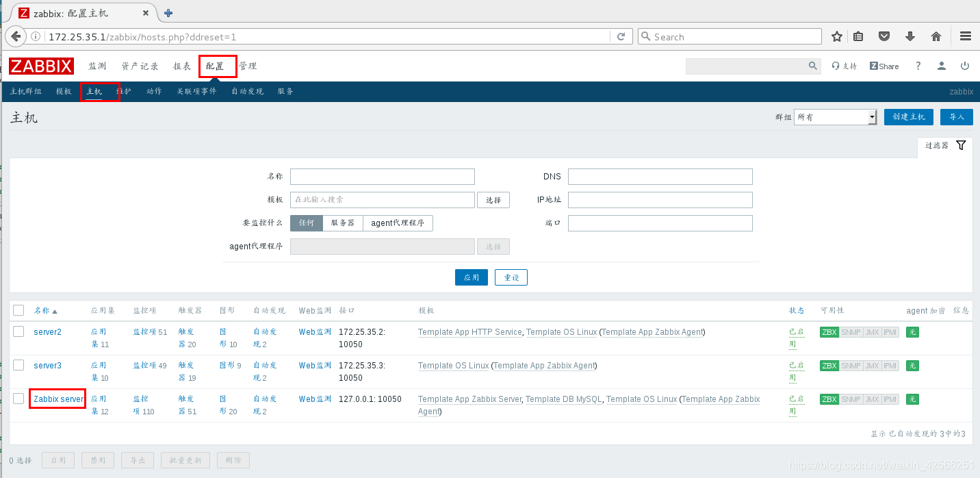980x478 pixels.
Task: Click the IPMI badge for server2
Action: point(890,332)
